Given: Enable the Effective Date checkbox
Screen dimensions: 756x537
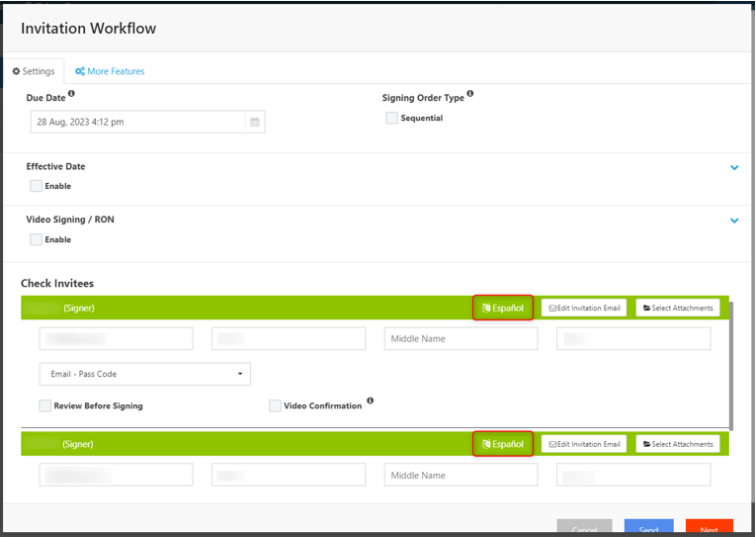Looking at the screenshot, I should click(x=37, y=186).
